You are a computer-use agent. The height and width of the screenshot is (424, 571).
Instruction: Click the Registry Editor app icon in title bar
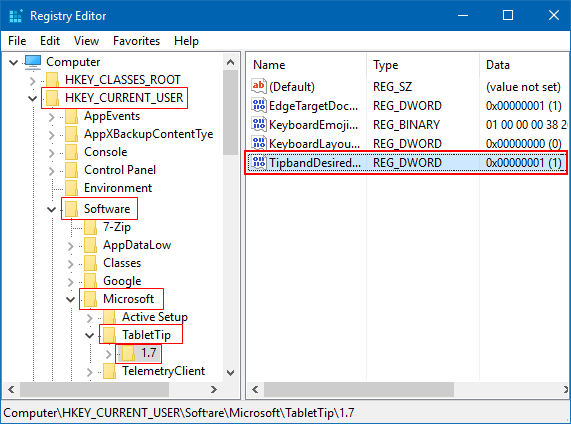[x=16, y=16]
